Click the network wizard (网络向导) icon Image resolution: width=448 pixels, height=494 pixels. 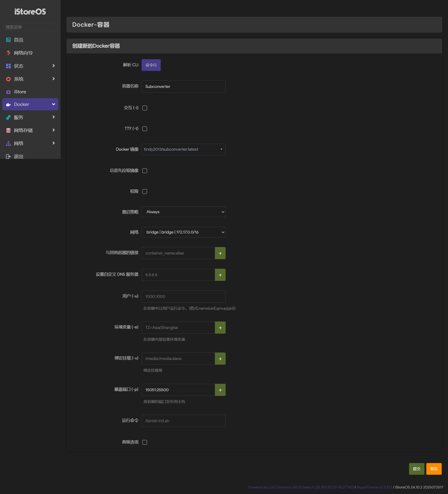point(8,53)
